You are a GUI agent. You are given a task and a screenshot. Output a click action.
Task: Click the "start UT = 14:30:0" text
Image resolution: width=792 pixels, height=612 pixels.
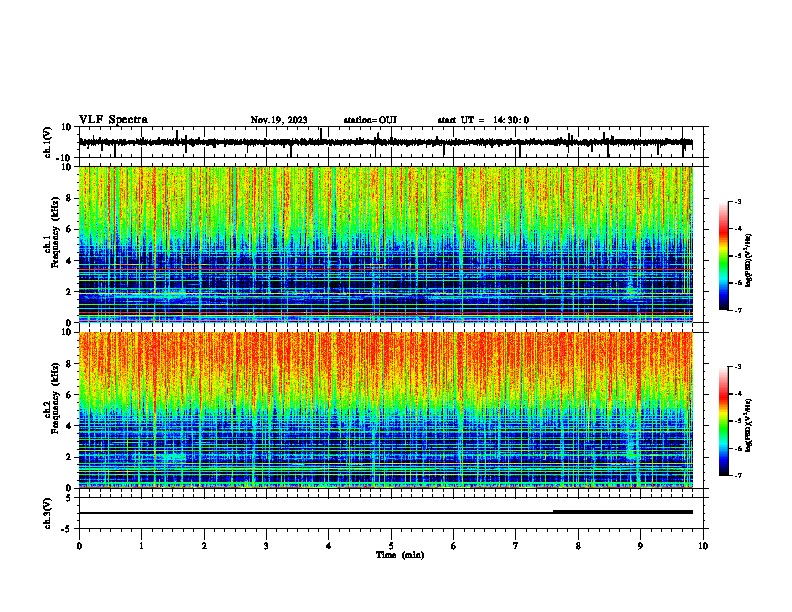tap(483, 120)
